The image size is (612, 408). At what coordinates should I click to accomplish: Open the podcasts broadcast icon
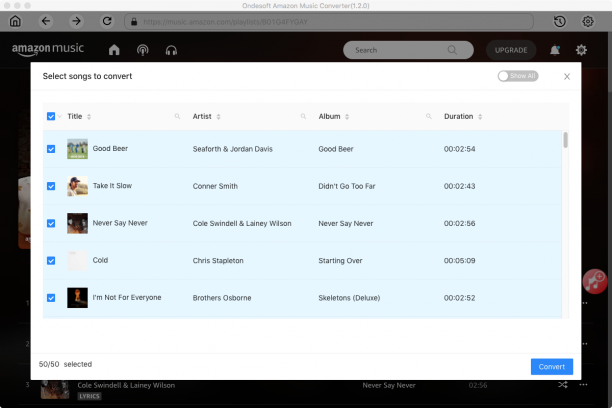(x=142, y=50)
